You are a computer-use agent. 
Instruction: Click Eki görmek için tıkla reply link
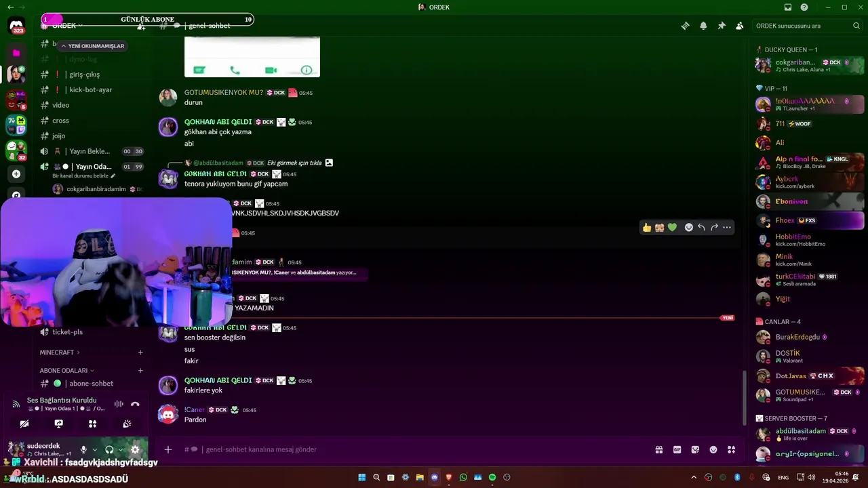tap(294, 163)
